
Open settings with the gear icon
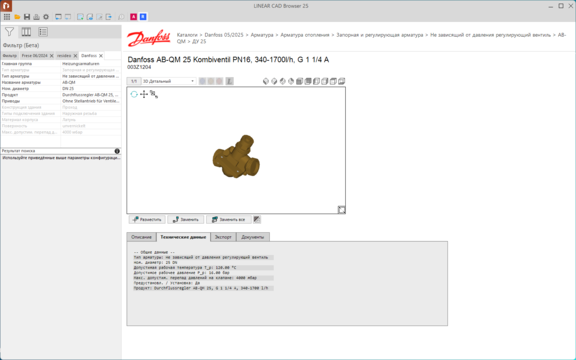(46, 17)
